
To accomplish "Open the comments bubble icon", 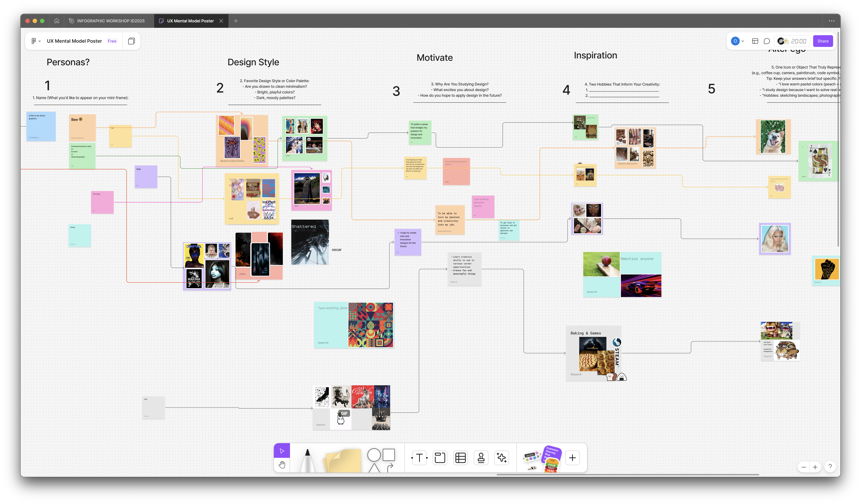I will click(767, 41).
